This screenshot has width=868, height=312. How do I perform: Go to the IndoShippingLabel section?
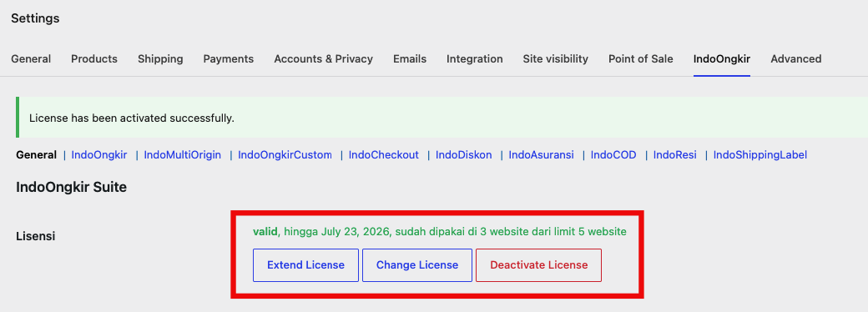coord(760,155)
